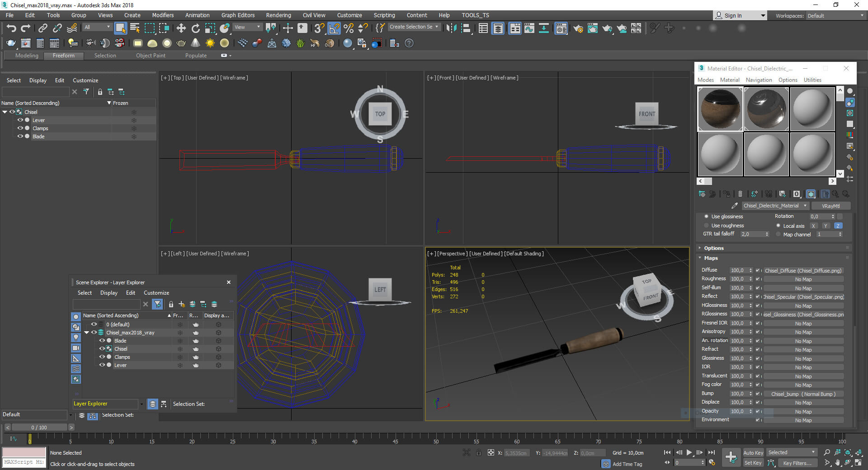868x470 pixels.
Task: Select the Rotate tool
Action: point(195,28)
